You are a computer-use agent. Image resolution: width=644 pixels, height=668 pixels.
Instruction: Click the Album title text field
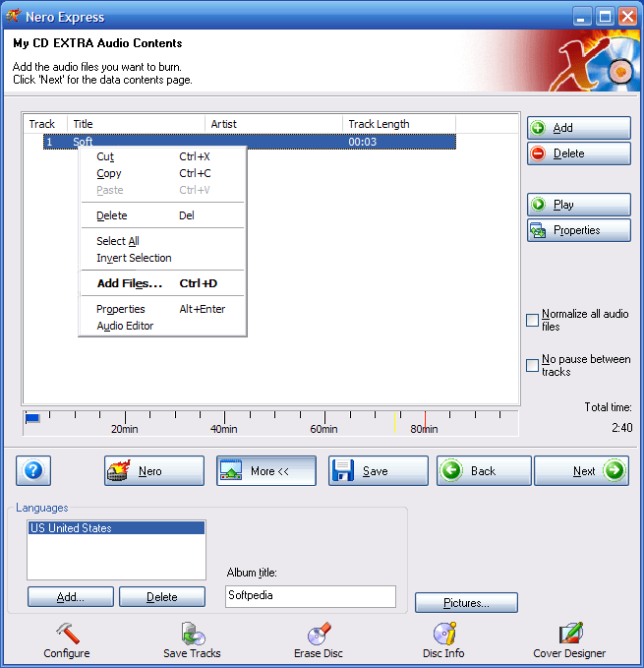(x=310, y=596)
